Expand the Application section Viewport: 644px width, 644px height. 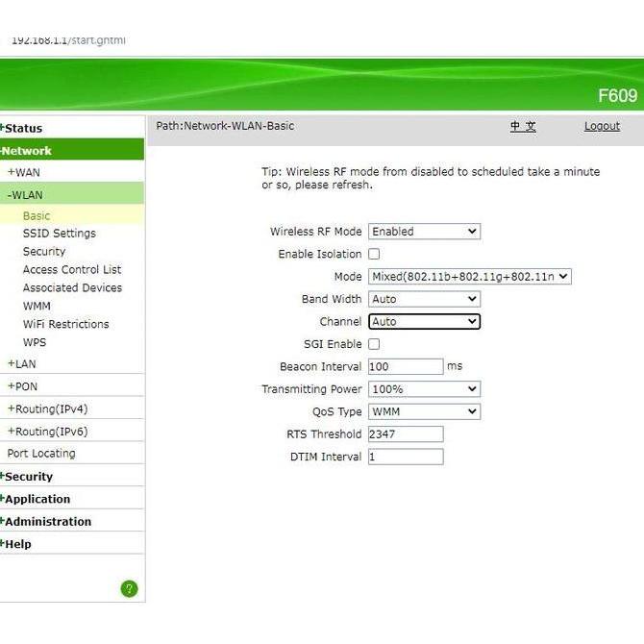point(36,499)
